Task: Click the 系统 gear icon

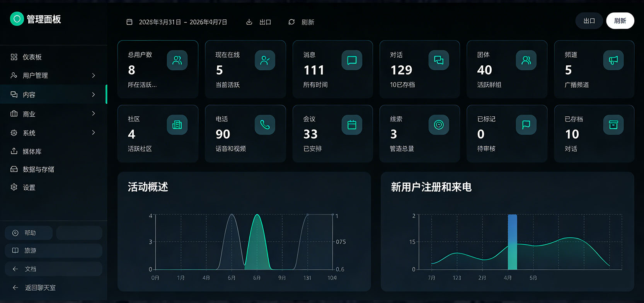Action: pyautogui.click(x=14, y=133)
